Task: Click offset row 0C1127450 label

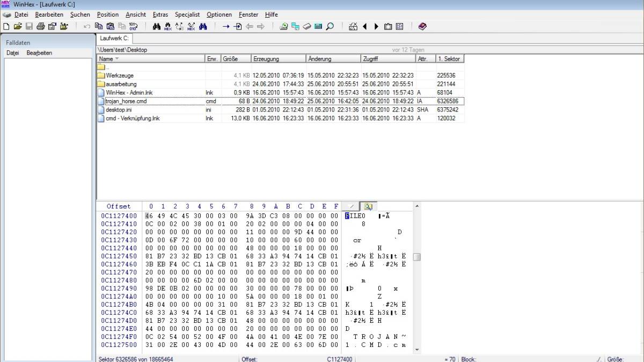Action: [x=118, y=256]
